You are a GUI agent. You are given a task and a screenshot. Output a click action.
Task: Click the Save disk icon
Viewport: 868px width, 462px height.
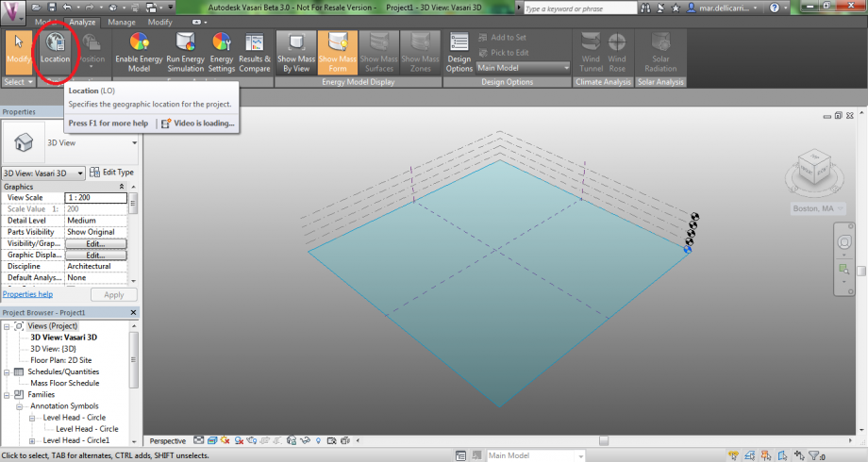[x=52, y=8]
